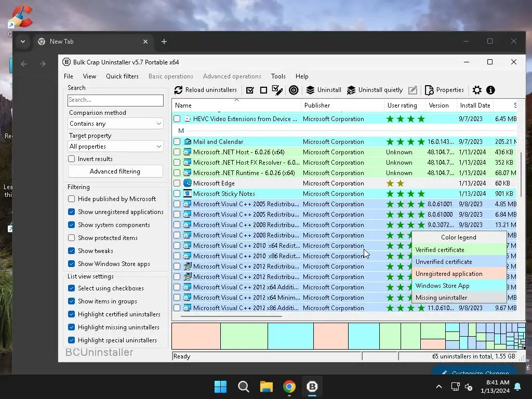Open the Help menu
The height and width of the screenshot is (399, 532).
(x=302, y=76)
